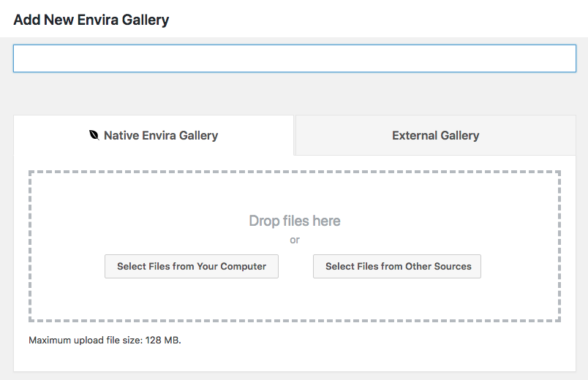Open the External Gallery tab
The width and height of the screenshot is (588, 380).
[x=435, y=135]
